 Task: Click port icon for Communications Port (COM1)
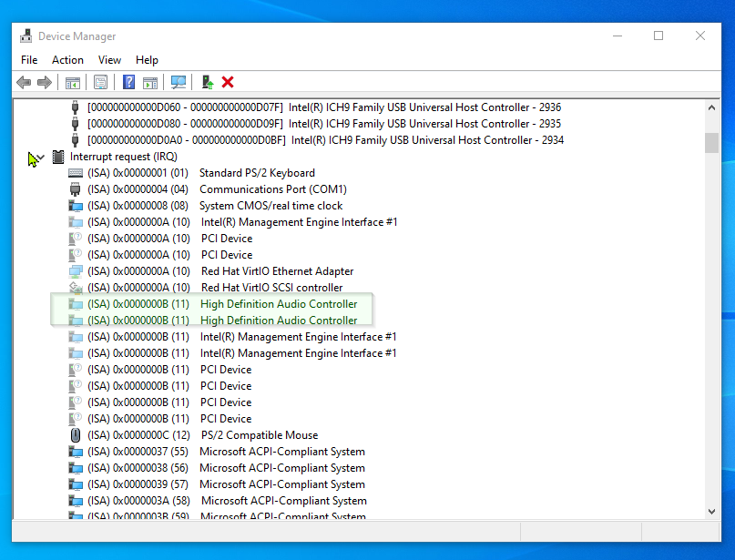click(x=75, y=189)
